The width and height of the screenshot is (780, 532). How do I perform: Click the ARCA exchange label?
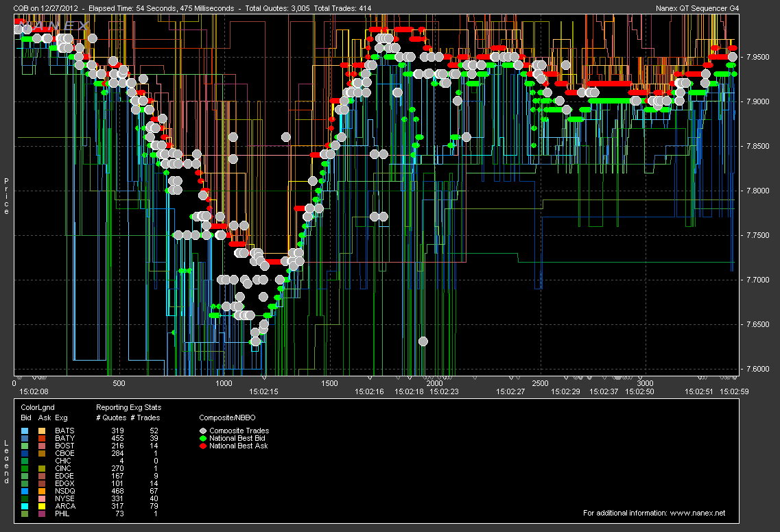tap(65, 506)
